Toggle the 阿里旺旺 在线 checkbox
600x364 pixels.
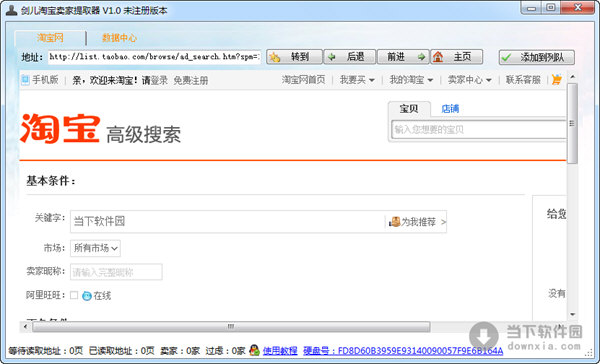click(74, 295)
